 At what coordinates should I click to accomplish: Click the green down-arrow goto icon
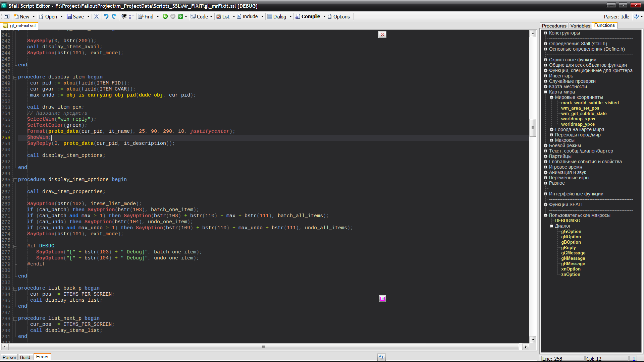(180, 16)
